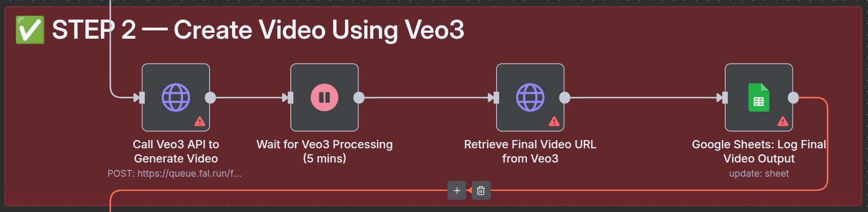The height and width of the screenshot is (212, 868).
Task: Add node with plus button on connection
Action: (x=457, y=190)
